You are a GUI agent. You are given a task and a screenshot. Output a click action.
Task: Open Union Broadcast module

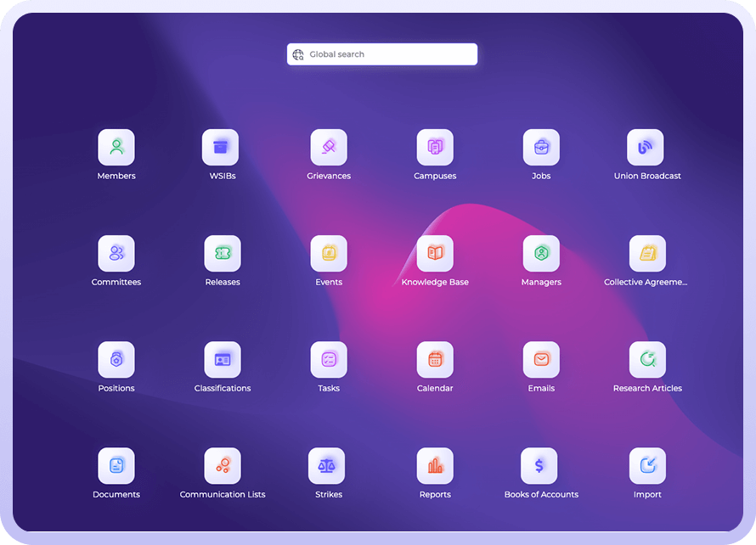(646, 148)
